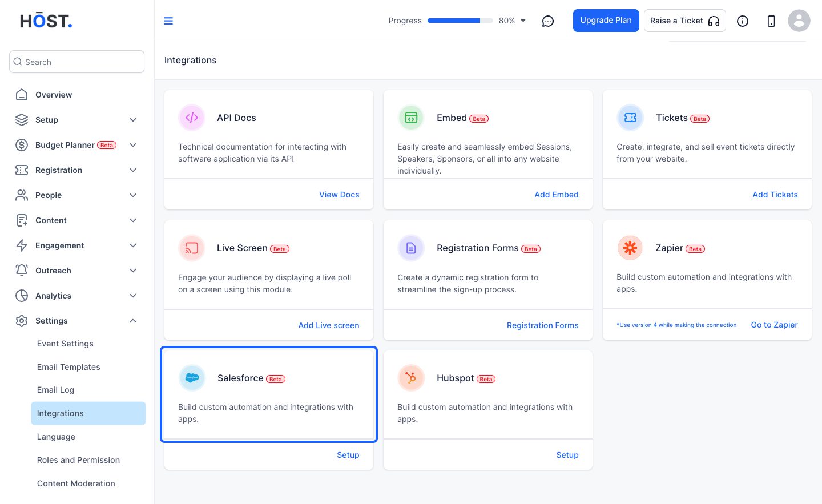Click the API Docs code icon

[x=192, y=118]
